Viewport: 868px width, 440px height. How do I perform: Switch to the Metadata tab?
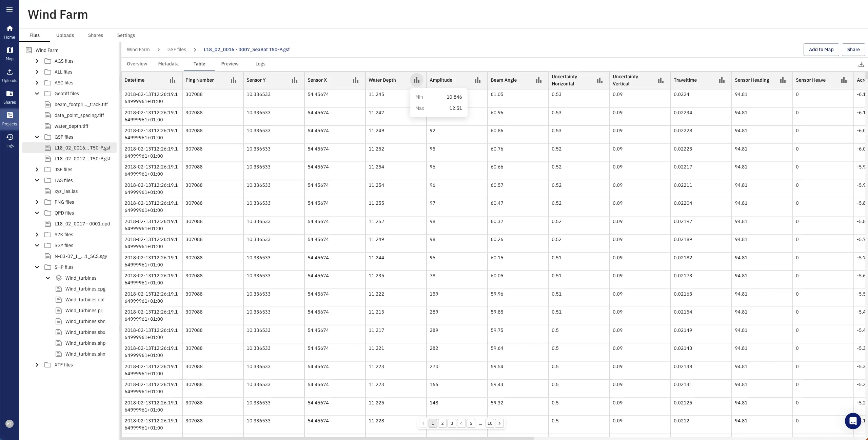(168, 64)
